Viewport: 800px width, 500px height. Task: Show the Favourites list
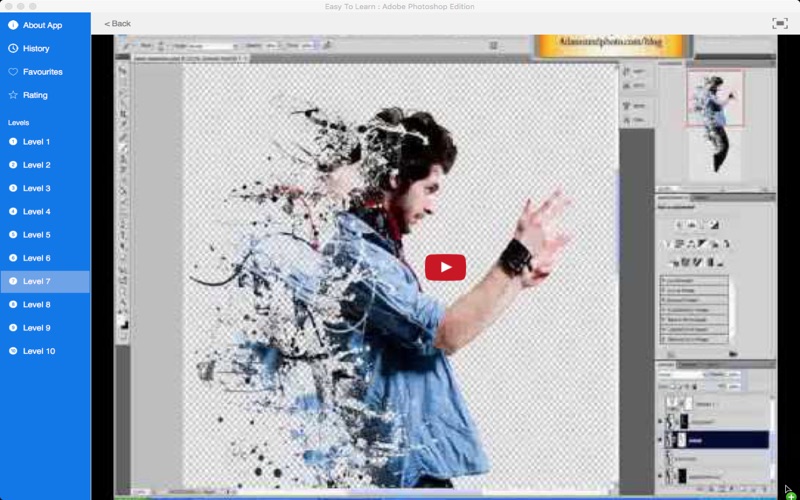43,72
